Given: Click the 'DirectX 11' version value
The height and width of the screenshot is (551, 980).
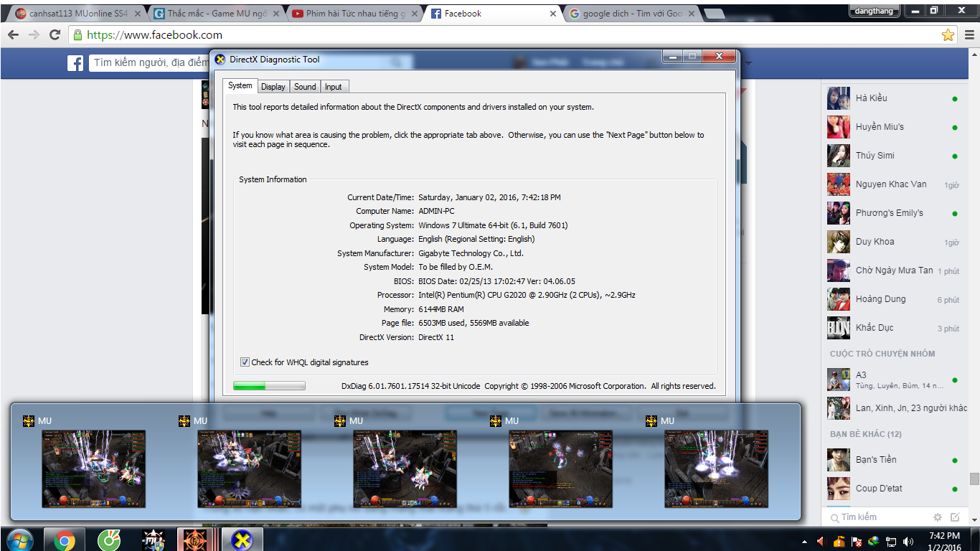Looking at the screenshot, I should pos(436,337).
